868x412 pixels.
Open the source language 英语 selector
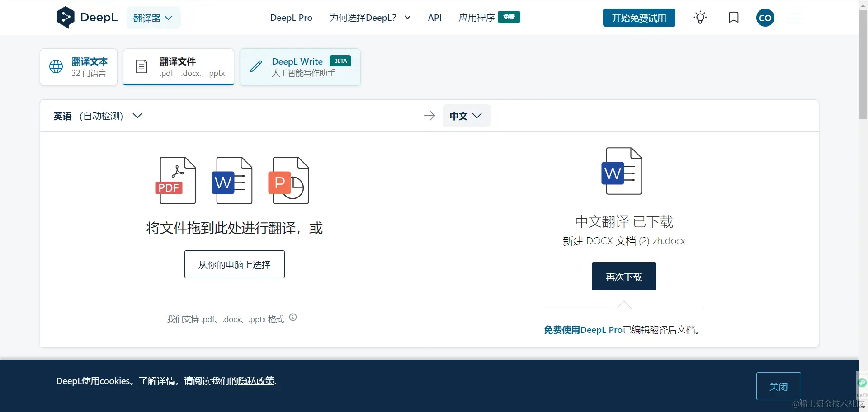[x=98, y=116]
